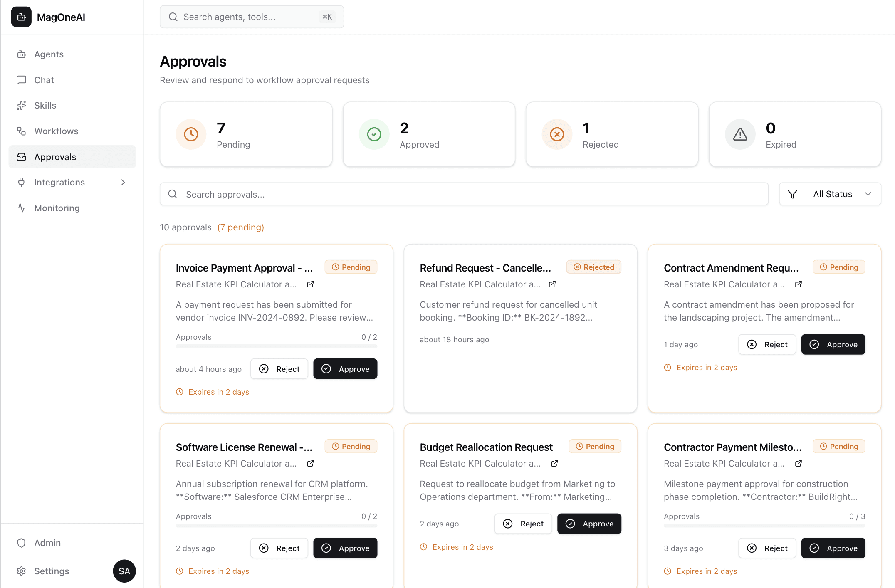
Task: Open external link icon on Refund Request card
Action: pos(552,284)
